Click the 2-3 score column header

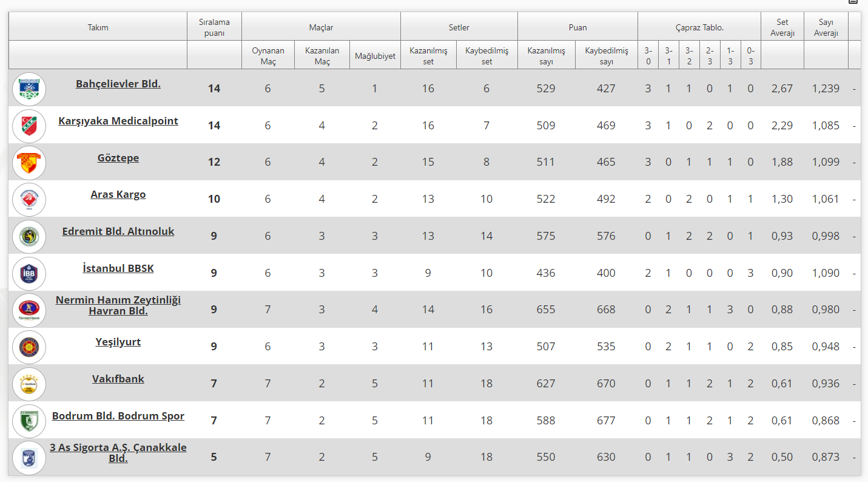[x=710, y=56]
